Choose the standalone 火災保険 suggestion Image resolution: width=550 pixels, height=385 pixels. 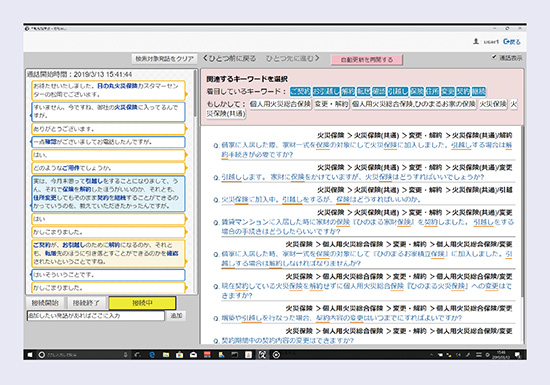[x=493, y=104]
